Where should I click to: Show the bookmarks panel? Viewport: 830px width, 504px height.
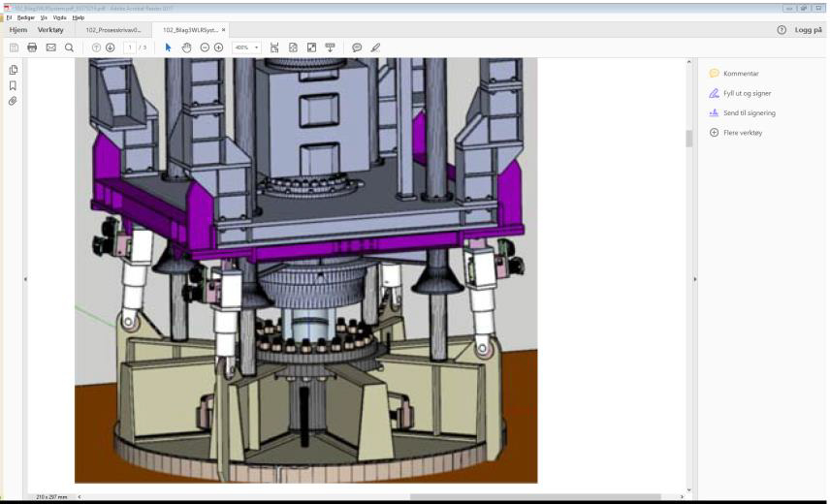point(13,85)
